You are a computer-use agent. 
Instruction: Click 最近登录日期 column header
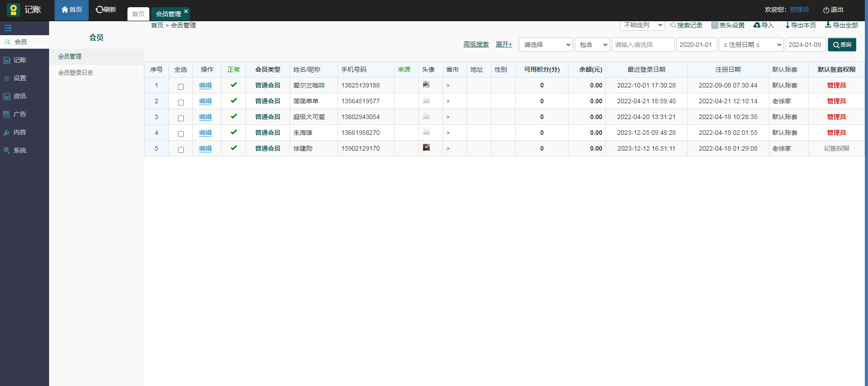pos(646,69)
